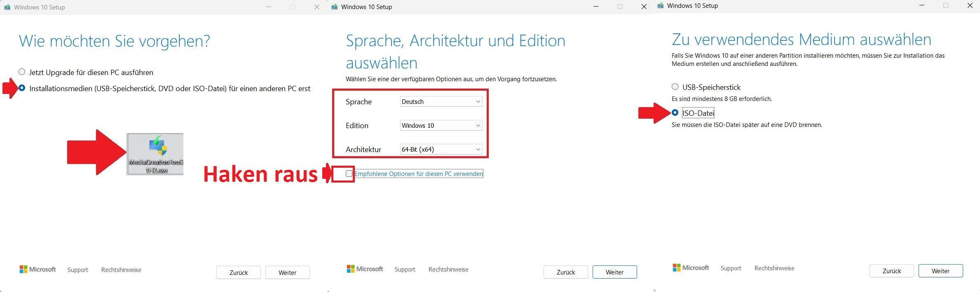Open Rechtshinweise link in the language selection window
Screen dimensions: 980x293
point(448,270)
